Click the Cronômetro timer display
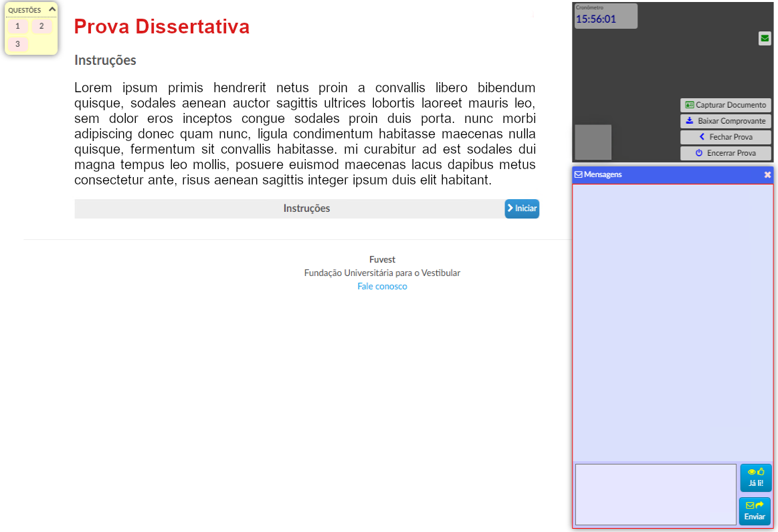 point(605,16)
